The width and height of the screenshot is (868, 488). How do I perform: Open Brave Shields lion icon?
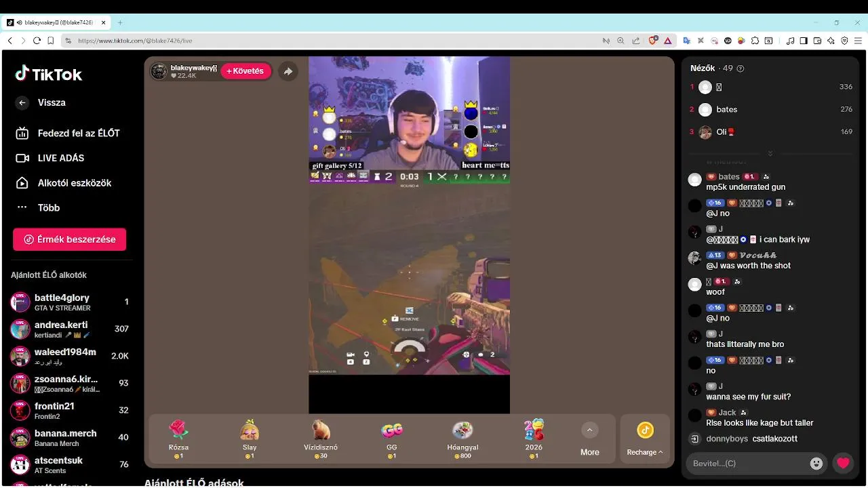[x=653, y=41]
